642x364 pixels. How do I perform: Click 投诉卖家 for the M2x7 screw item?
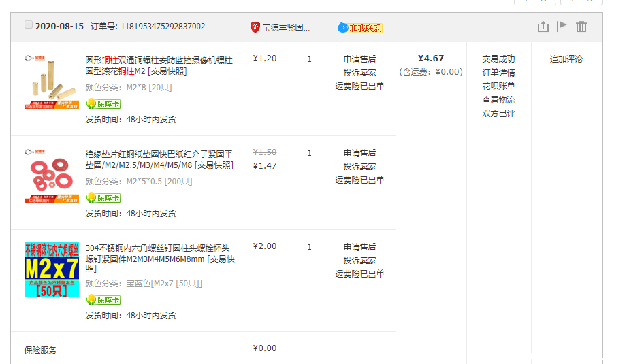tap(359, 261)
